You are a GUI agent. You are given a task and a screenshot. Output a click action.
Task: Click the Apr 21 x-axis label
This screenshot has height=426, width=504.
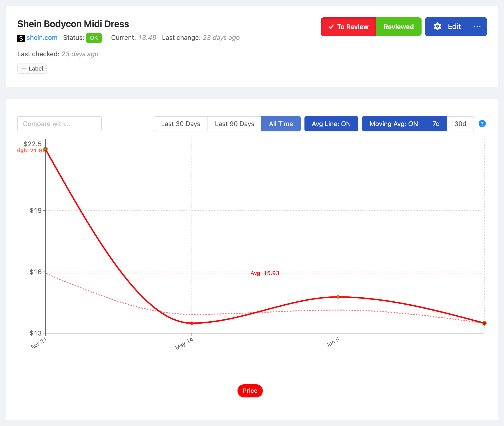[39, 343]
